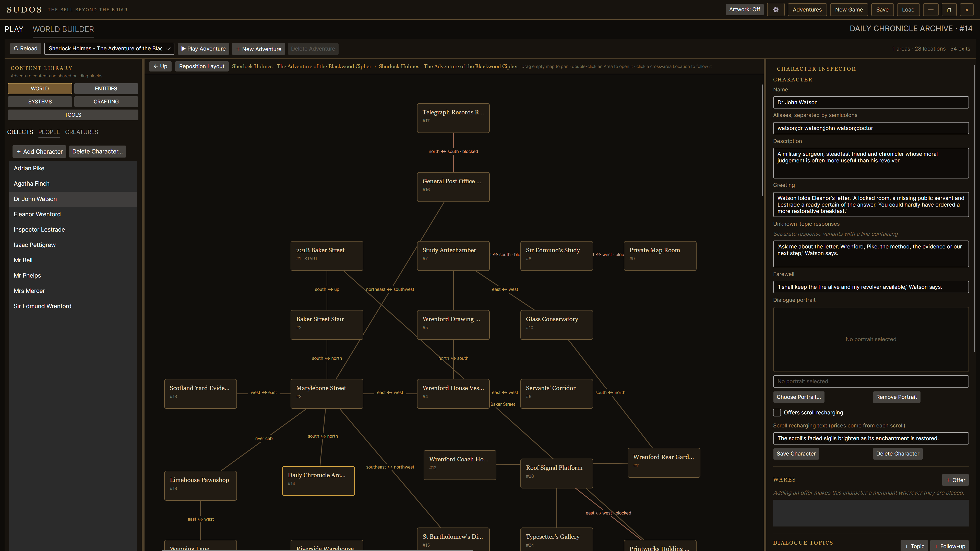Add a dialogue Follow-up

(x=950, y=546)
